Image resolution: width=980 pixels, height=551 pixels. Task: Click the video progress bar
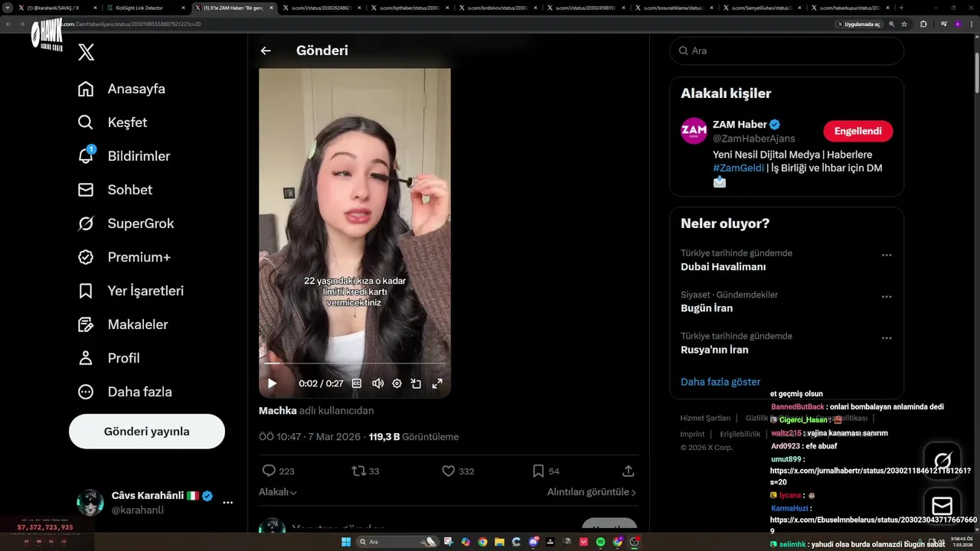[354, 363]
